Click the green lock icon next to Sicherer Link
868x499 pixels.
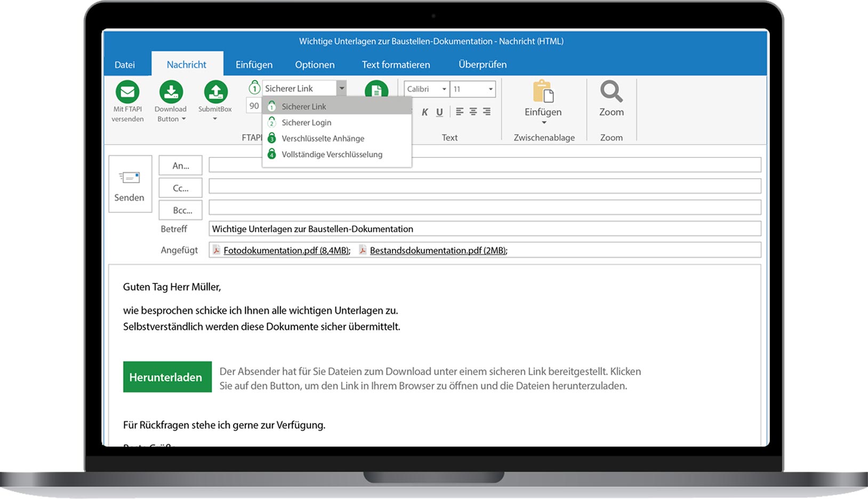255,88
